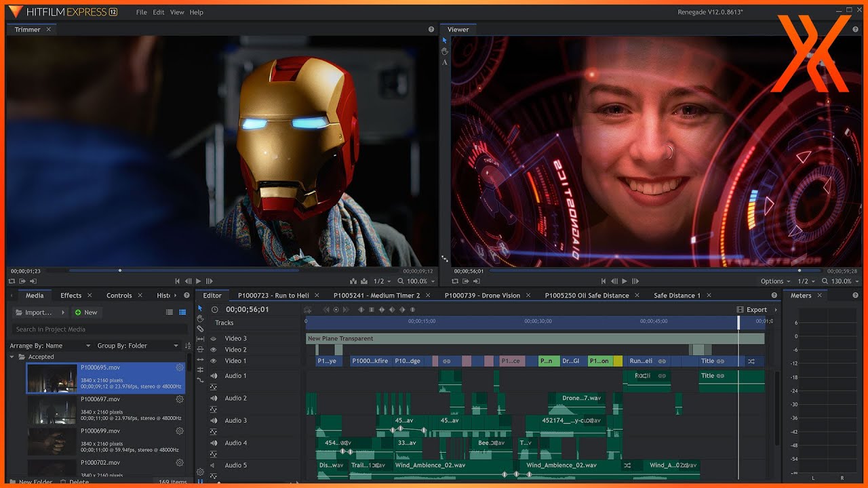This screenshot has width=868, height=488.
Task: Open Export dropdown arrow
Action: click(776, 310)
